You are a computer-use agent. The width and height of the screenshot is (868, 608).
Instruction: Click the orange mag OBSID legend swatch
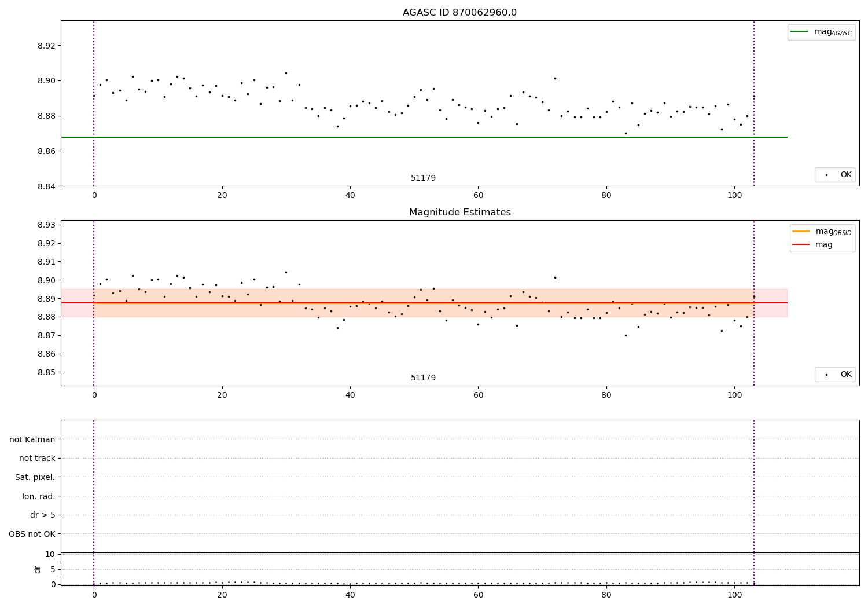coord(801,232)
